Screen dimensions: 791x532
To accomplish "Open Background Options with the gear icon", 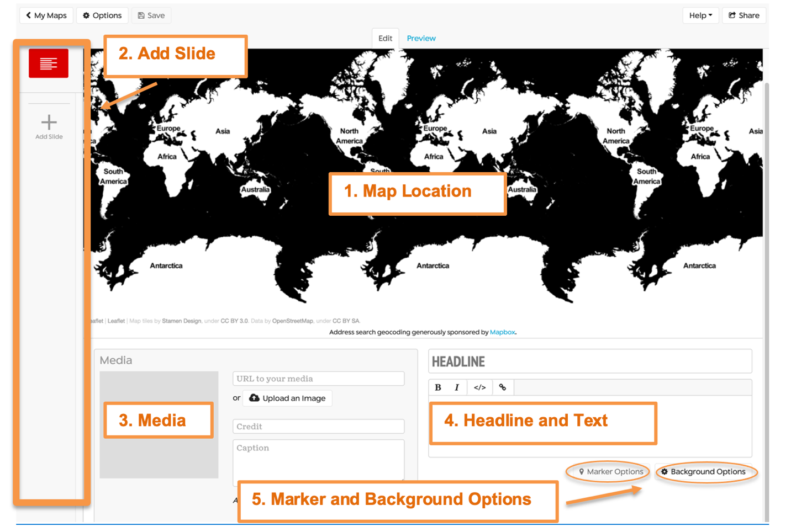I will [x=665, y=472].
